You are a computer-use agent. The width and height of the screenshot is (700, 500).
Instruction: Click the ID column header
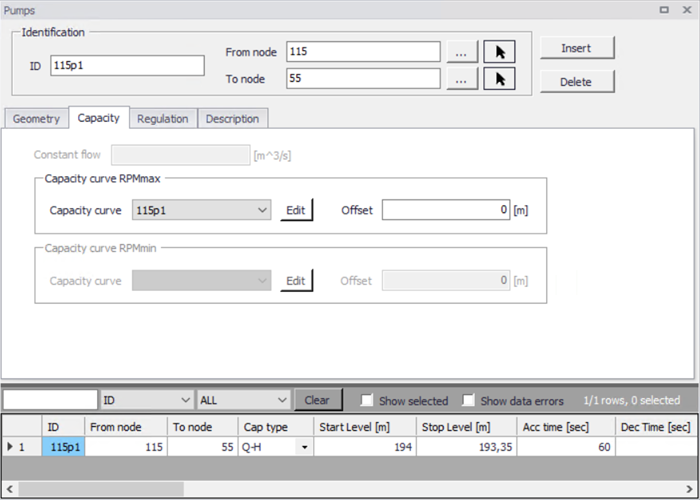click(x=63, y=427)
